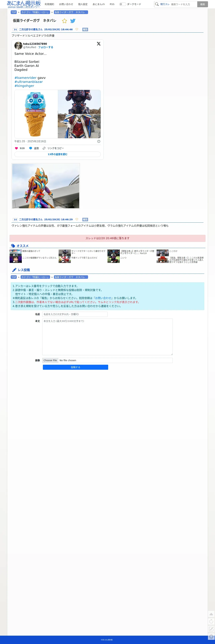Open recommended thread サソードゼクターとかいう裏切りゼクター
215x644 pixels.
point(88,252)
